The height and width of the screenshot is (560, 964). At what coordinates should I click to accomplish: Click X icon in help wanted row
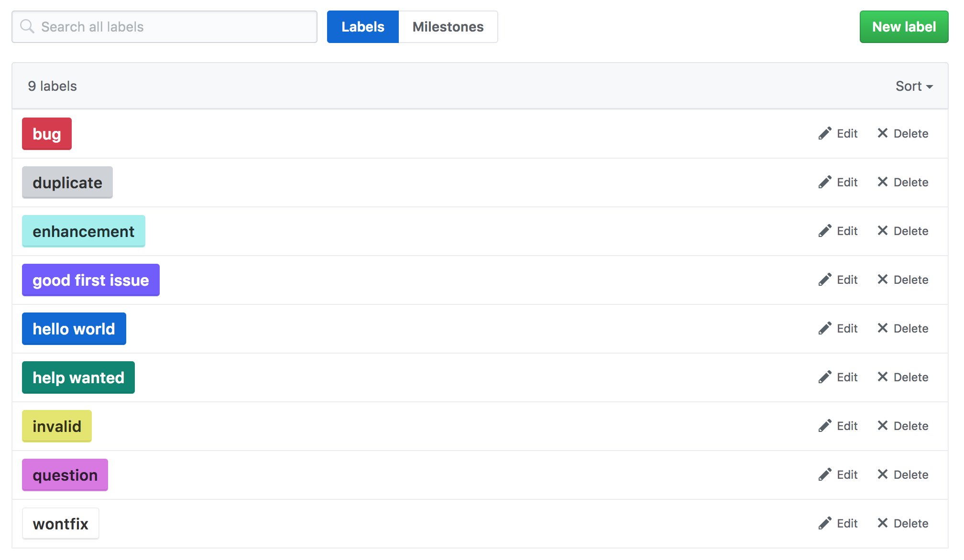click(882, 377)
